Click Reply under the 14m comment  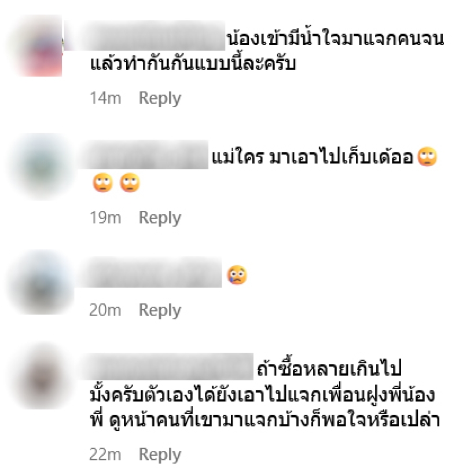click(x=160, y=98)
